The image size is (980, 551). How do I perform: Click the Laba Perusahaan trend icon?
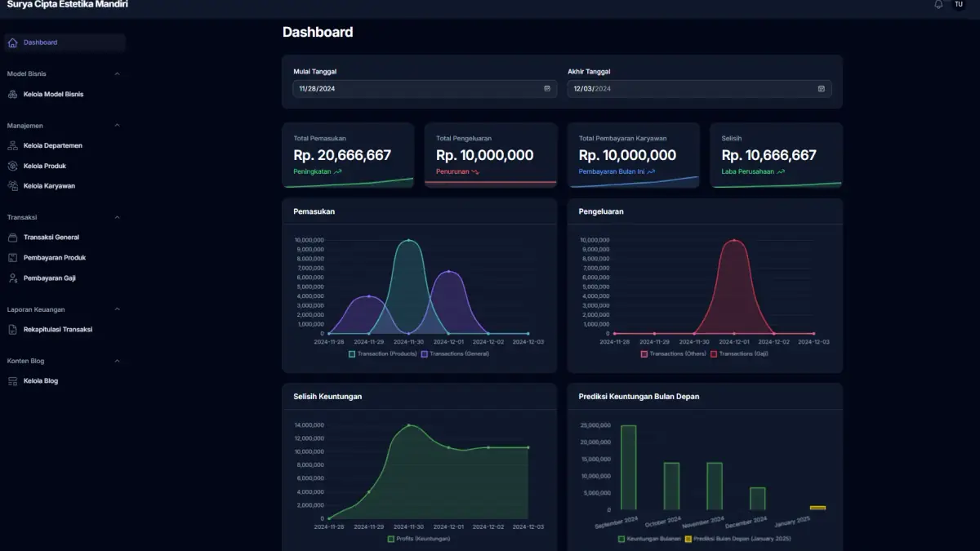coord(781,171)
